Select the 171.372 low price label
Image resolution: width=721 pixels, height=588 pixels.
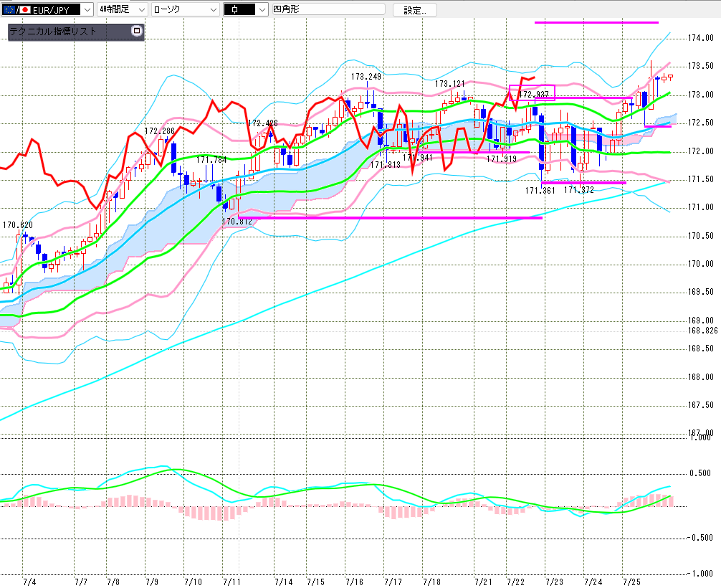click(x=579, y=189)
